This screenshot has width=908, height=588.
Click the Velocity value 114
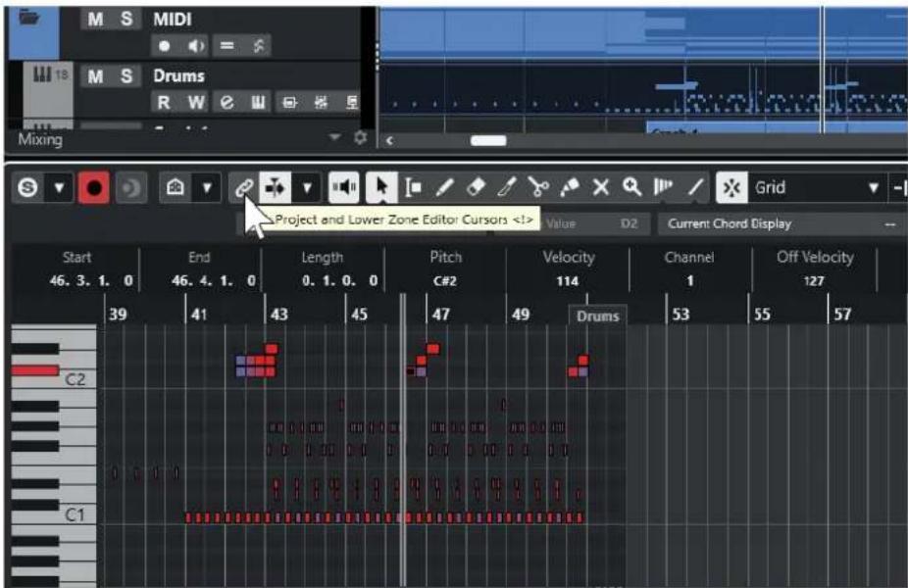[568, 280]
